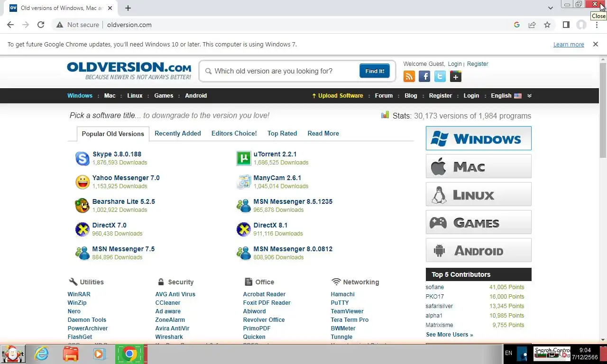Open the WinRAR link under Utilities
This screenshot has height=364, width=607.
pyautogui.click(x=79, y=294)
